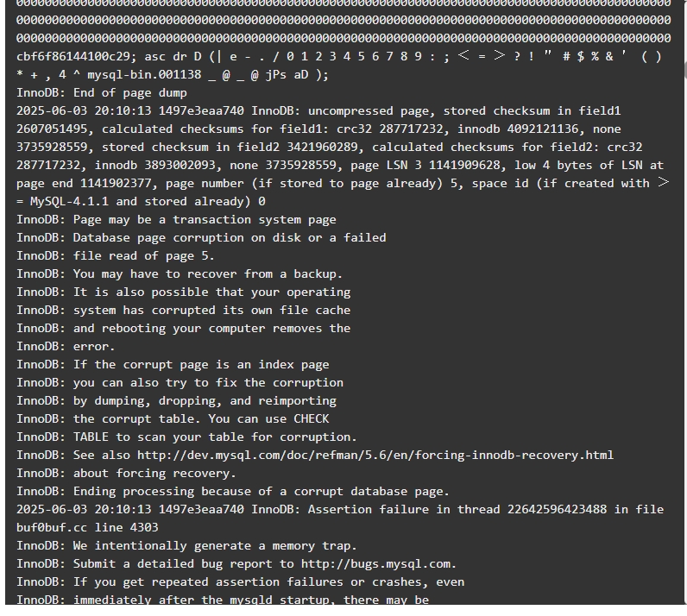The image size is (687, 616).
Task: Click 'Assertion failure in thread' text
Action: coord(404,510)
